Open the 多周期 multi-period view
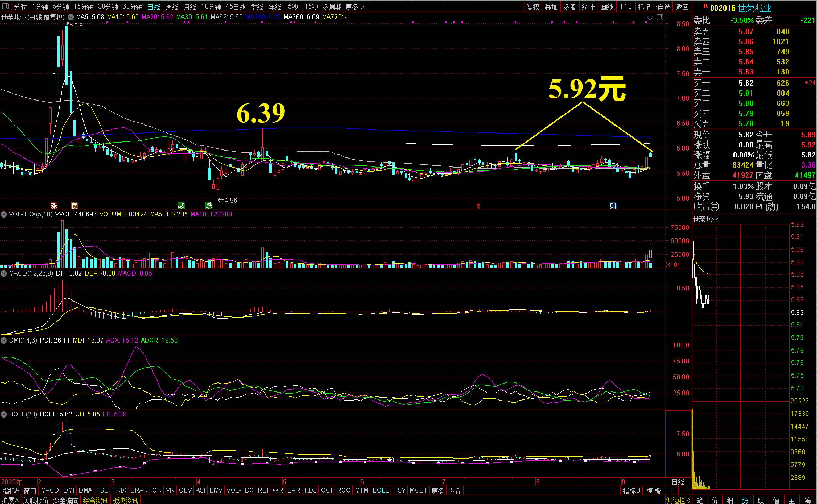The width and height of the screenshot is (817, 504). click(x=332, y=7)
